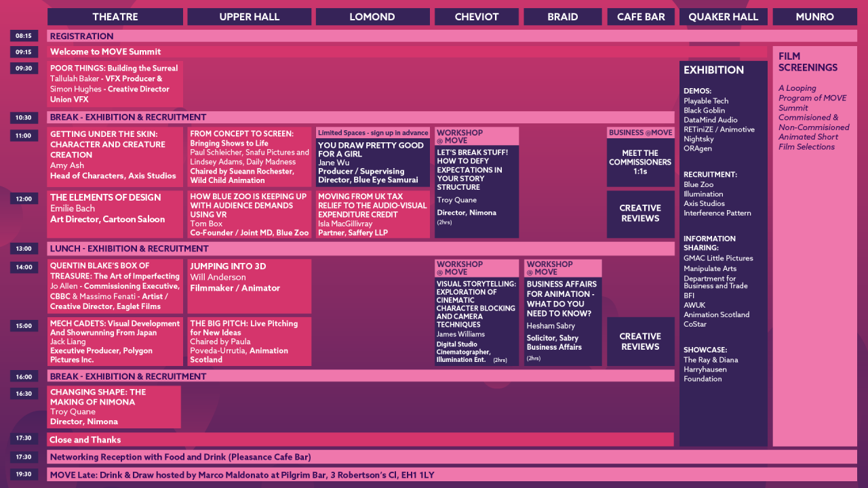Click the 10:30 Break - Exhibition & Recruitment bar
The image size is (868, 488).
(x=361, y=117)
